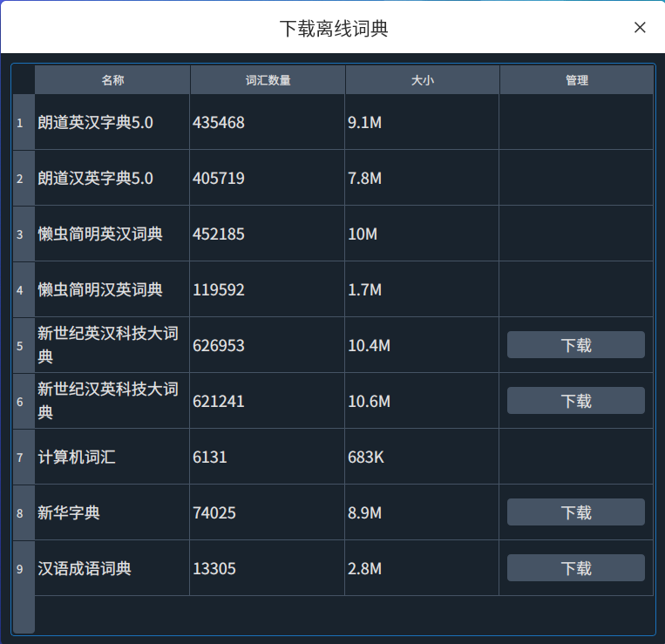Select row header number 4
665x644 pixels.
tap(24, 289)
